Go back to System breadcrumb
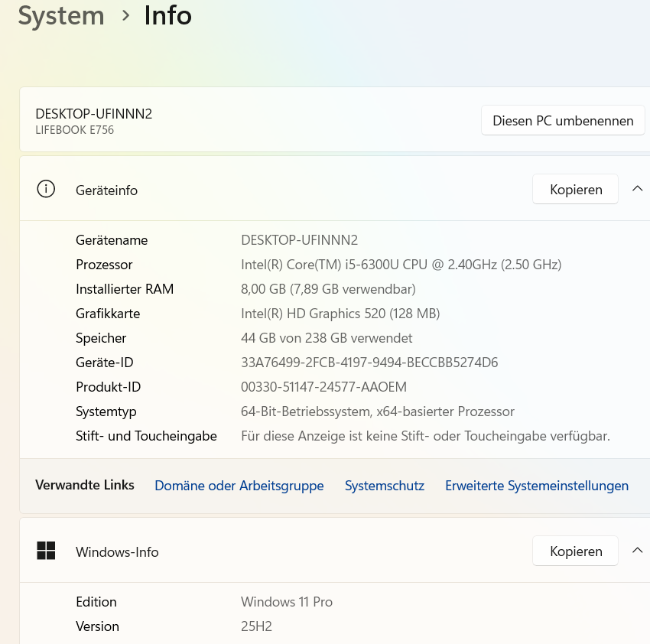The height and width of the screenshot is (644, 650). pyautogui.click(x=61, y=16)
